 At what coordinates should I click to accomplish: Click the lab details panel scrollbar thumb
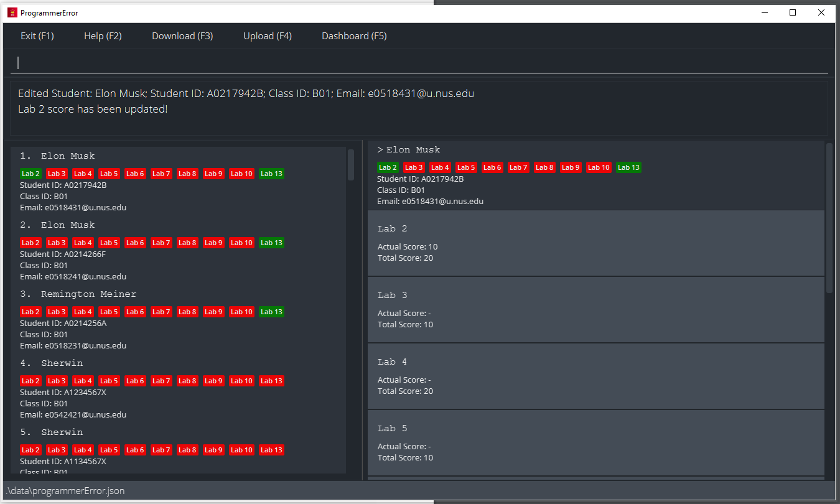pyautogui.click(x=829, y=218)
